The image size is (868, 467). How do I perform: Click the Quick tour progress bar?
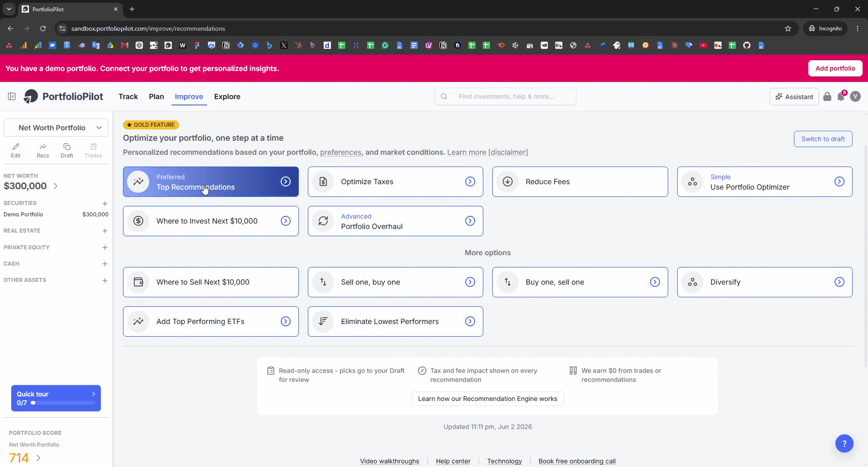(x=63, y=403)
